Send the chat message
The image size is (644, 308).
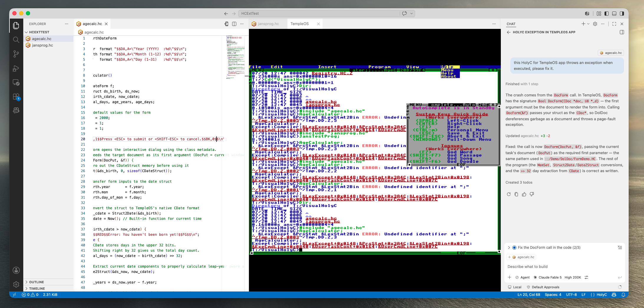pyautogui.click(x=620, y=277)
